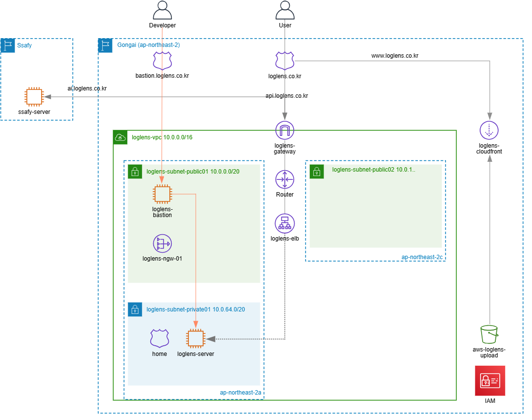Select the home hosted zone shield icon

coord(160,338)
